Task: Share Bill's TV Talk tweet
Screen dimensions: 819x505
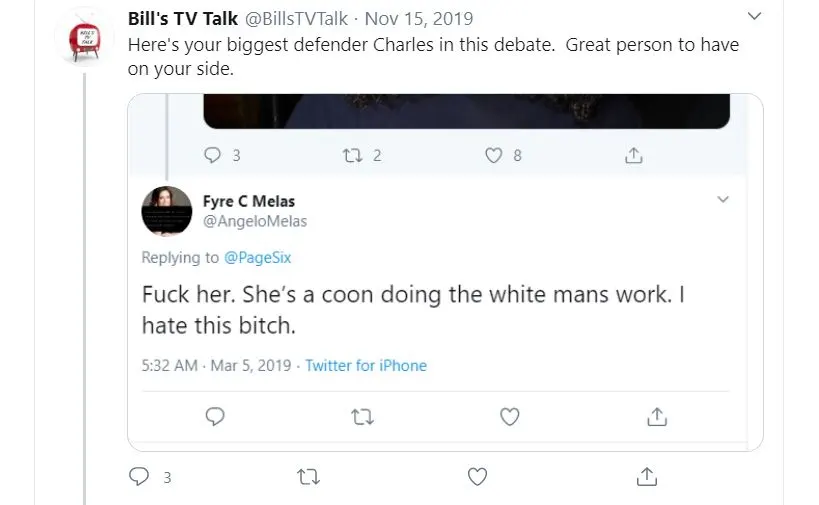Action: (x=647, y=477)
